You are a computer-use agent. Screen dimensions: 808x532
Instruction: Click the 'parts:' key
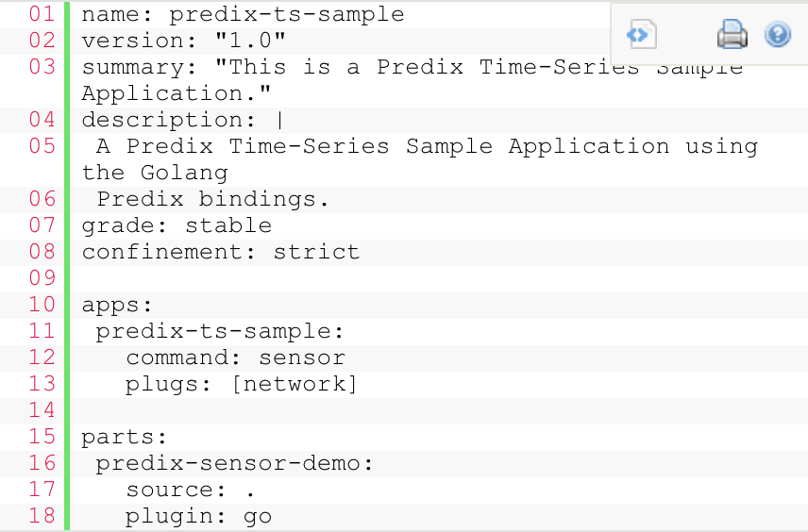click(x=125, y=438)
